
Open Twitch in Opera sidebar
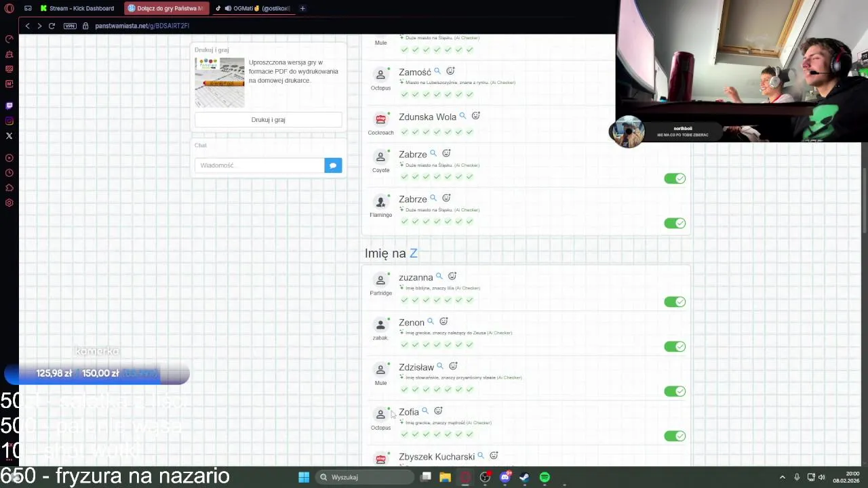pyautogui.click(x=9, y=106)
